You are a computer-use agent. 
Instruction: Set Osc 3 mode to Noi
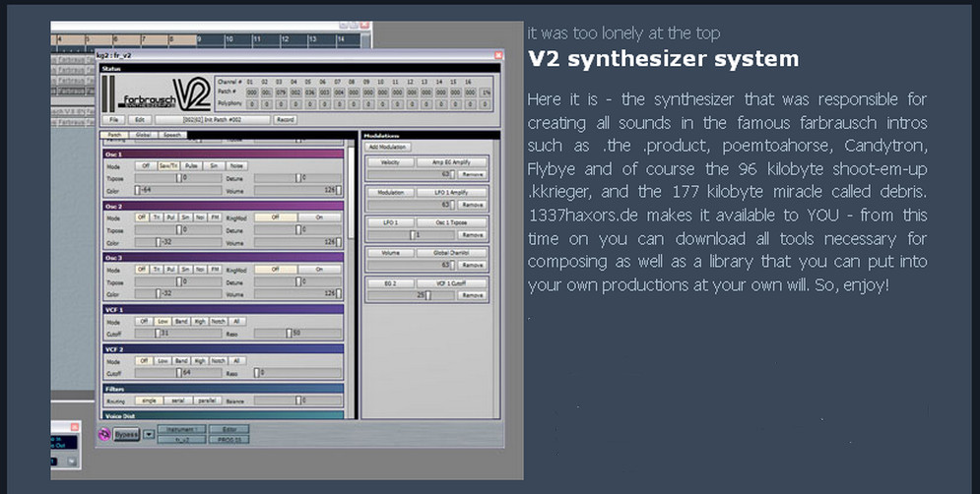[200, 270]
